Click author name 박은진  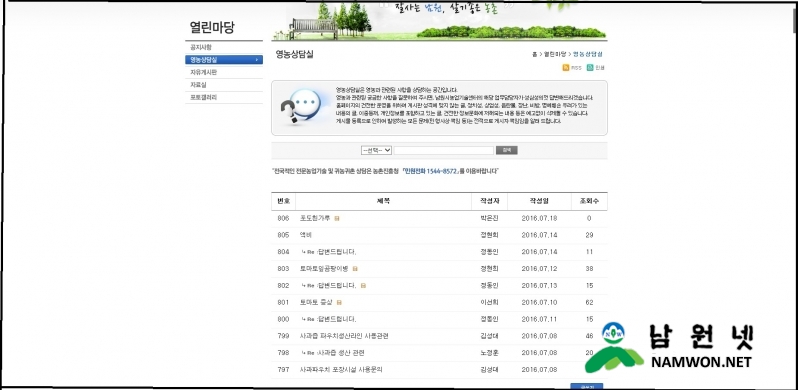pyautogui.click(x=489, y=218)
